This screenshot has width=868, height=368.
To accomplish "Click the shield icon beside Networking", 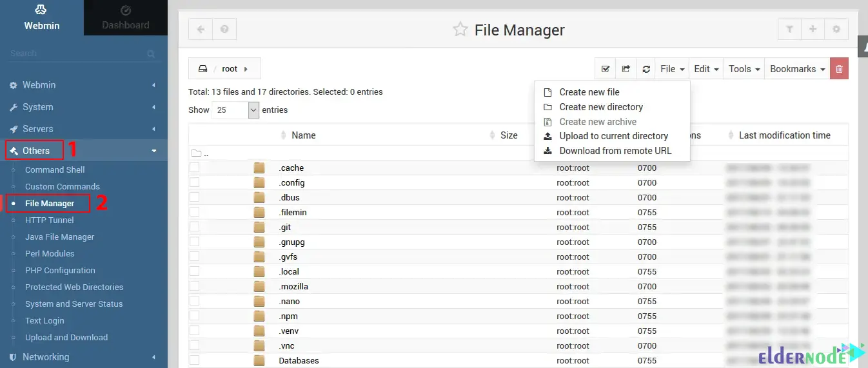I will click(x=14, y=357).
